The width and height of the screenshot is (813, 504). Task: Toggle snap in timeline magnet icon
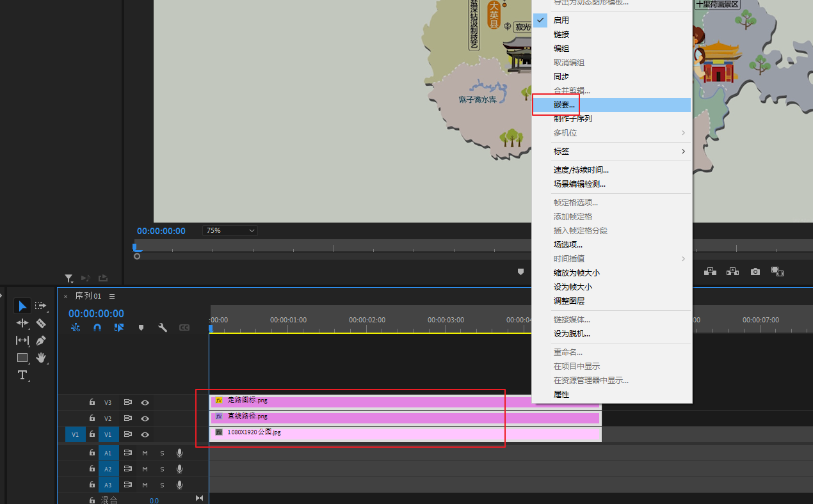click(97, 327)
